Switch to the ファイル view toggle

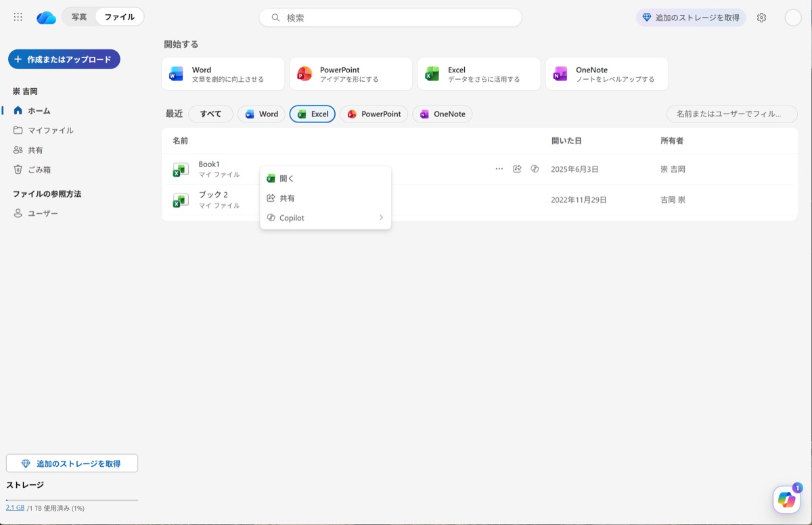click(x=119, y=17)
